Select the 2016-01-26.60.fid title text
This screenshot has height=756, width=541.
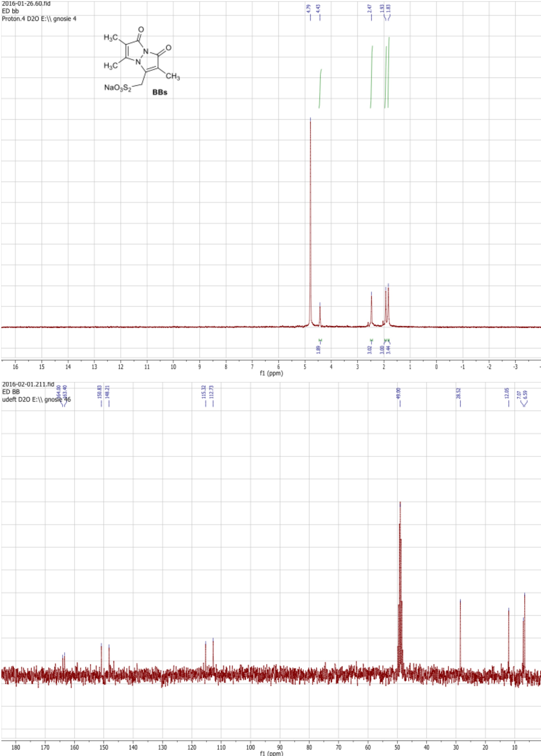click(26, 4)
